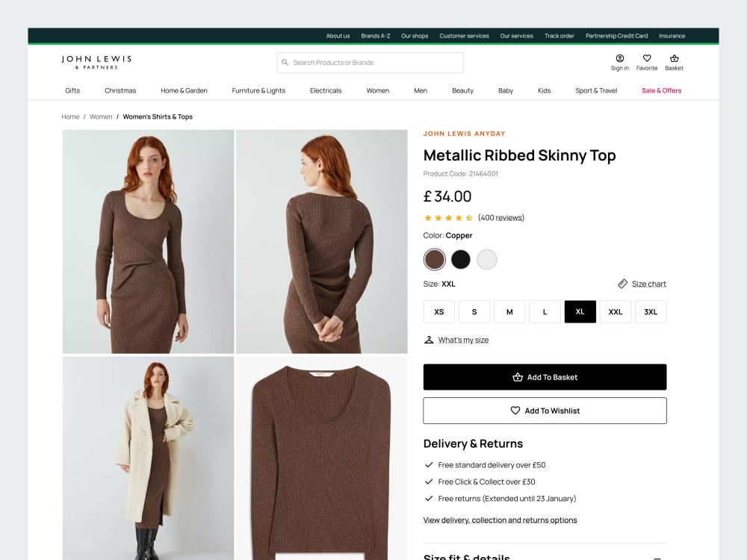Select size S
Image resolution: width=747 pixels, height=560 pixels.
[474, 312]
